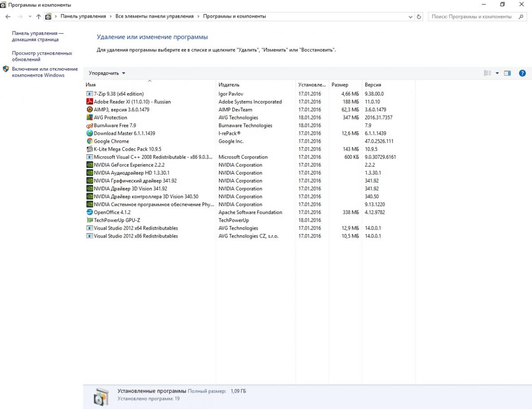Viewport: 532px width, 409px height.
Task: Click the OpenOffice 4.1.2 icon
Action: pyautogui.click(x=90, y=212)
